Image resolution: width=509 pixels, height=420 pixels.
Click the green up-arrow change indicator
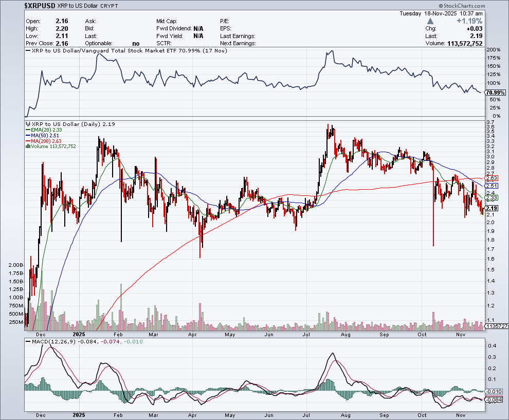430,21
